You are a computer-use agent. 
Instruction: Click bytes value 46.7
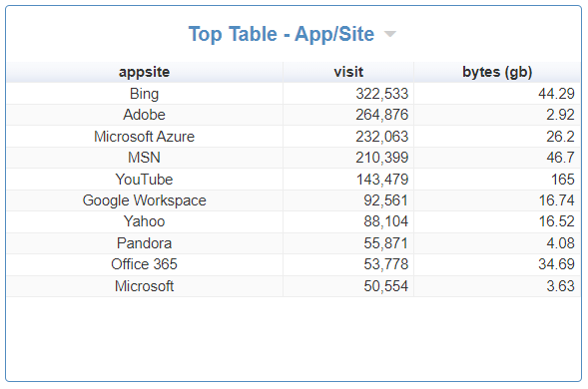click(560, 158)
